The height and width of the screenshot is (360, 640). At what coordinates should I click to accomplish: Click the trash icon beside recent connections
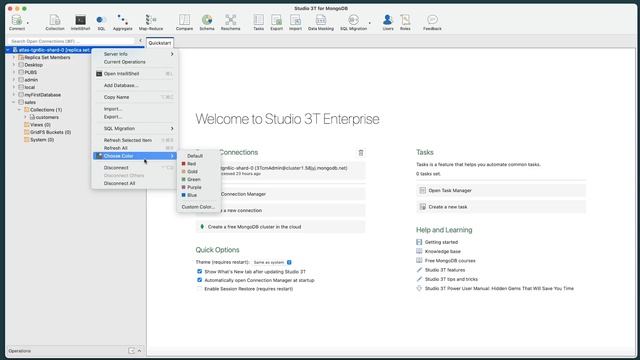pos(361,153)
